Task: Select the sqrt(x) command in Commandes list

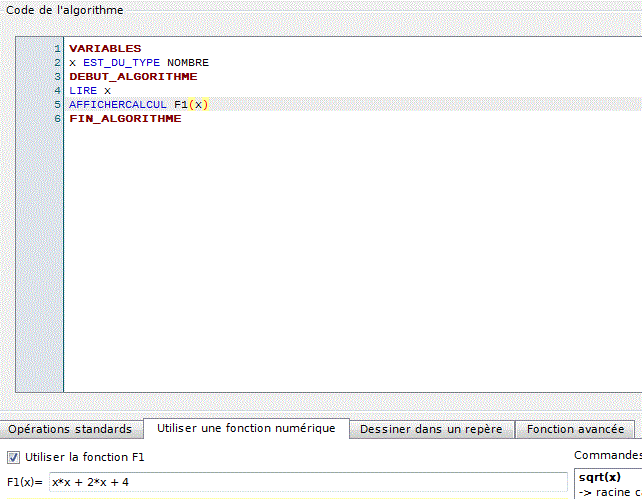Action: coord(599,477)
